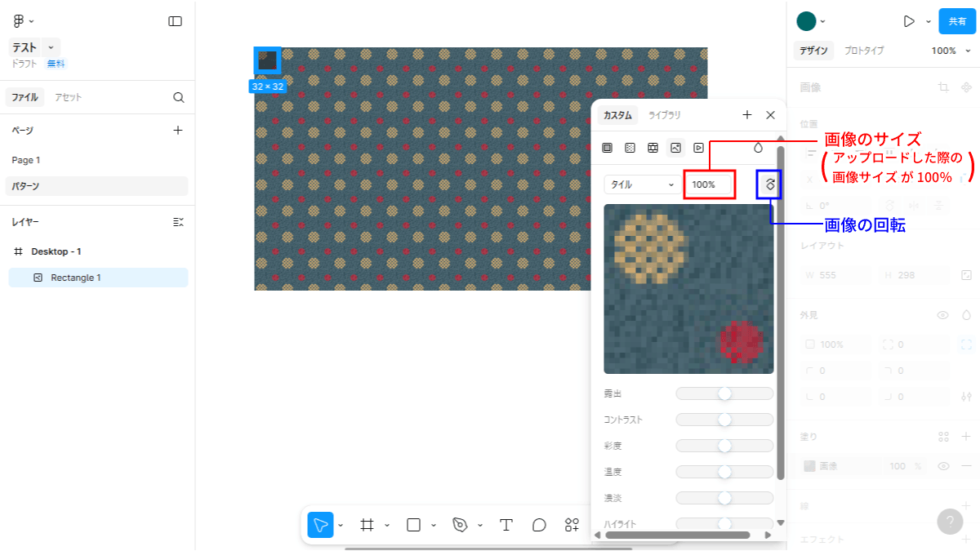Open the blend mode droplet icon

[x=758, y=148]
